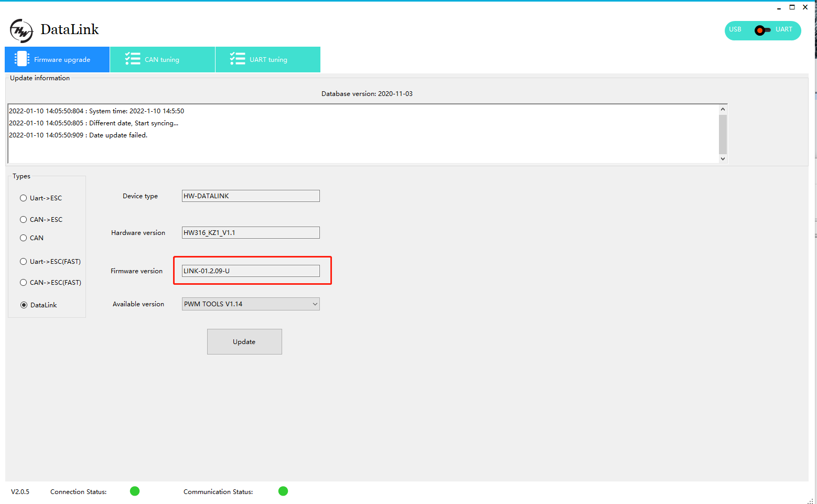Switch to the CAN tuning tab
The height and width of the screenshot is (504, 817).
click(162, 59)
